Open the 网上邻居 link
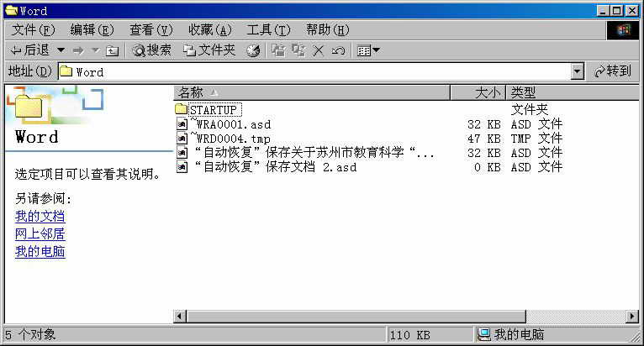 (x=40, y=234)
